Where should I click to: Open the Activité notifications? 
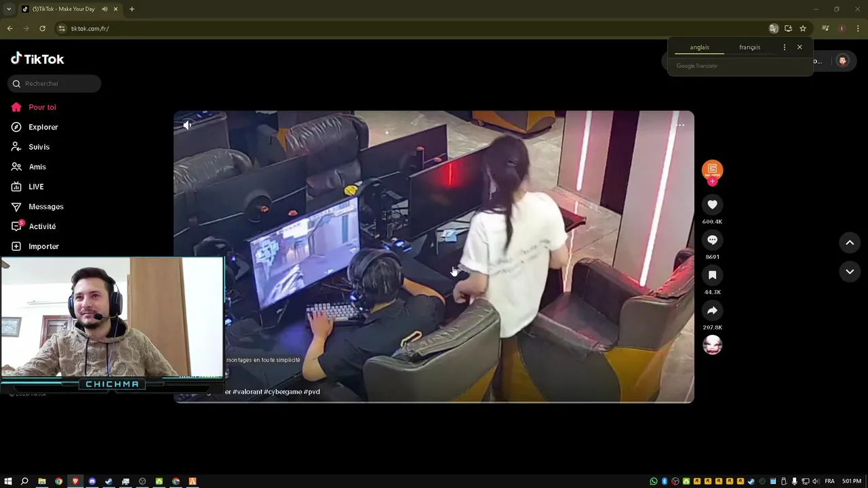(33, 226)
